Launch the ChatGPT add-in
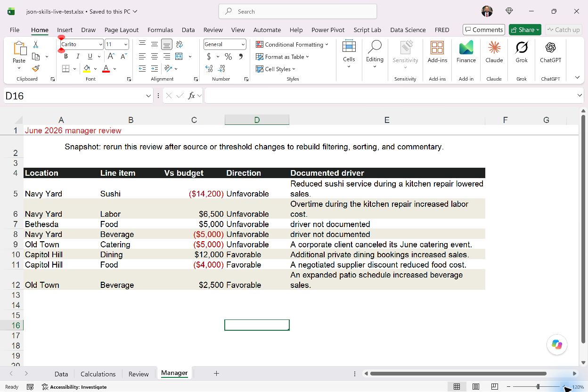 click(x=550, y=52)
